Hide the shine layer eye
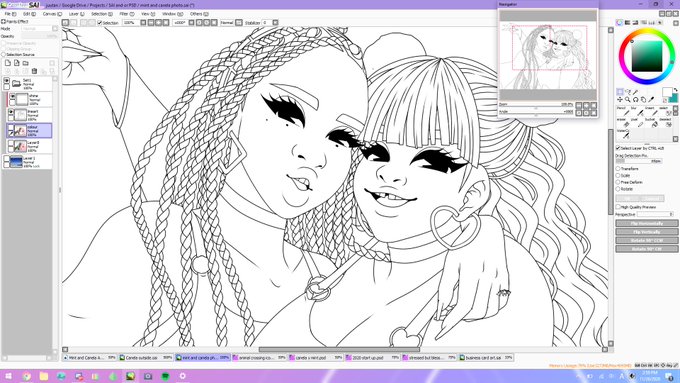The width and height of the screenshot is (680, 383). click(x=12, y=96)
